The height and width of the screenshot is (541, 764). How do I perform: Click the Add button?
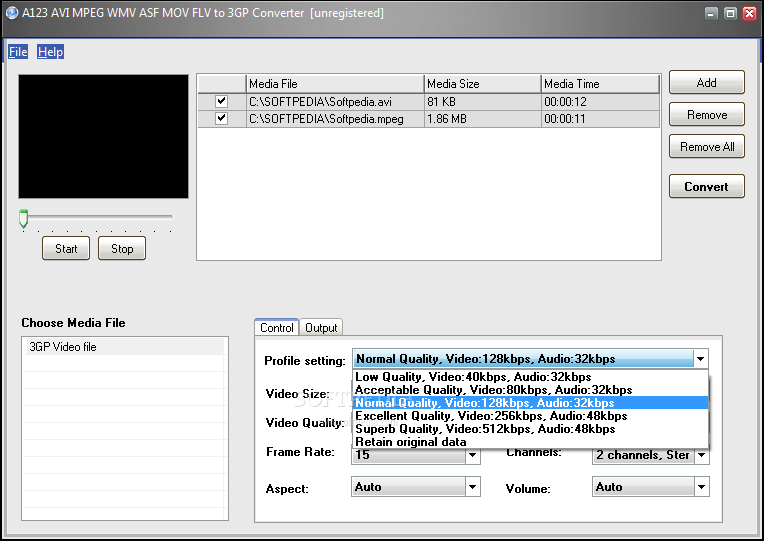click(707, 82)
